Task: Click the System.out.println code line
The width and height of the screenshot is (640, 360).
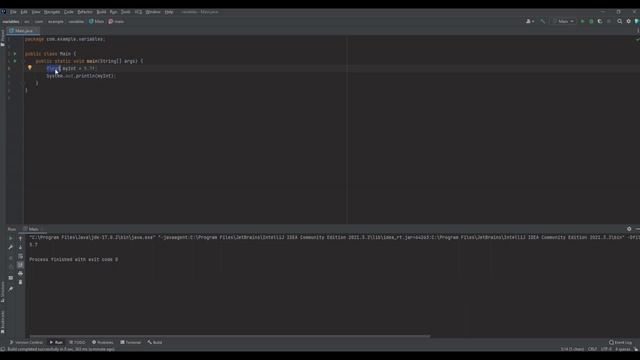Action: [x=81, y=76]
